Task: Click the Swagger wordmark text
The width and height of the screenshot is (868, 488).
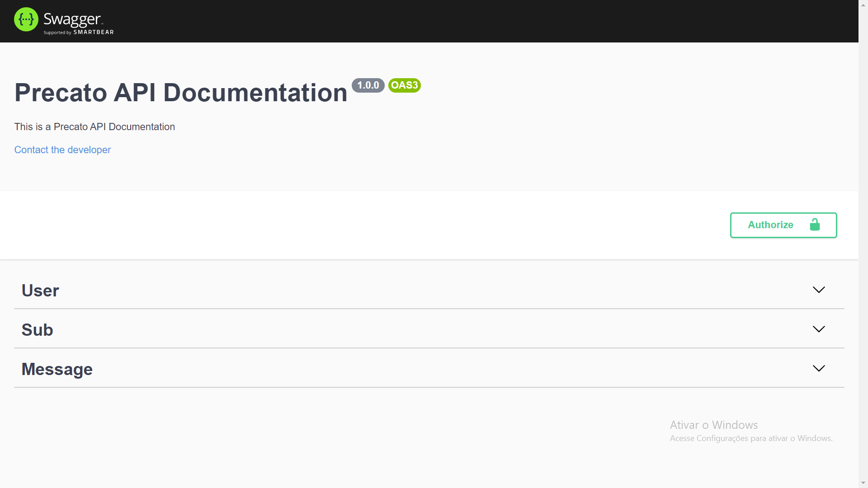Action: pyautogui.click(x=72, y=19)
